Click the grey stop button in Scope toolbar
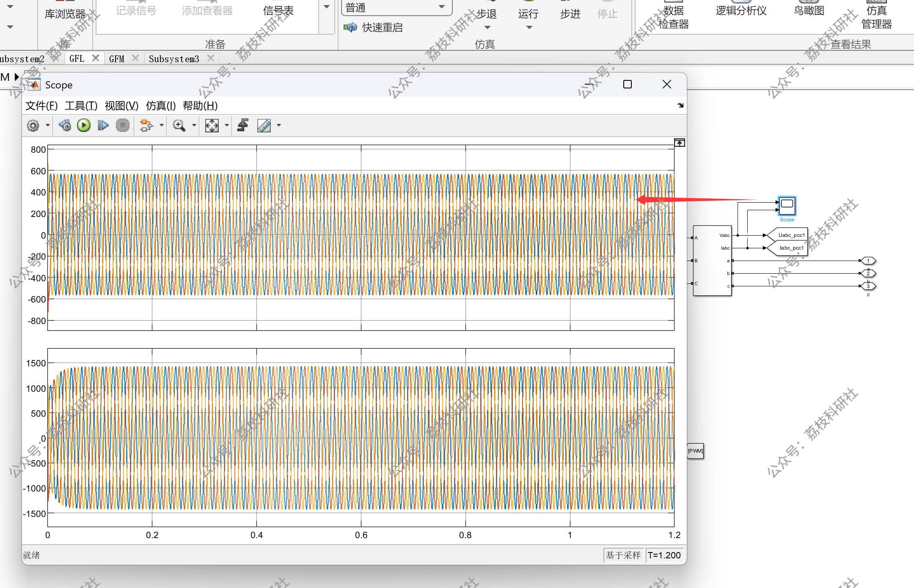The width and height of the screenshot is (914, 588). (x=123, y=125)
